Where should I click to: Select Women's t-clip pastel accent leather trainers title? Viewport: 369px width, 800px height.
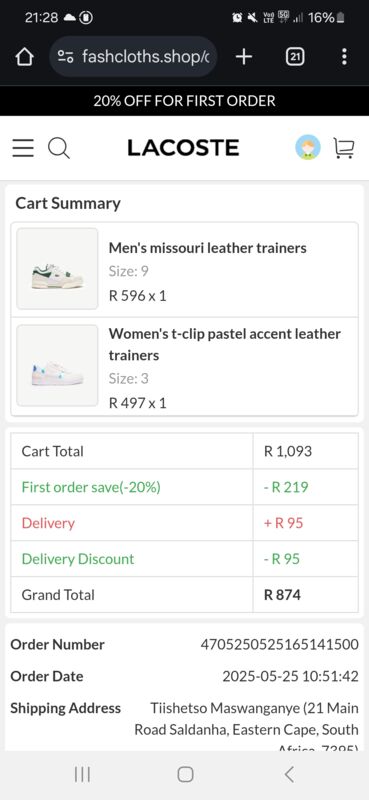225,344
